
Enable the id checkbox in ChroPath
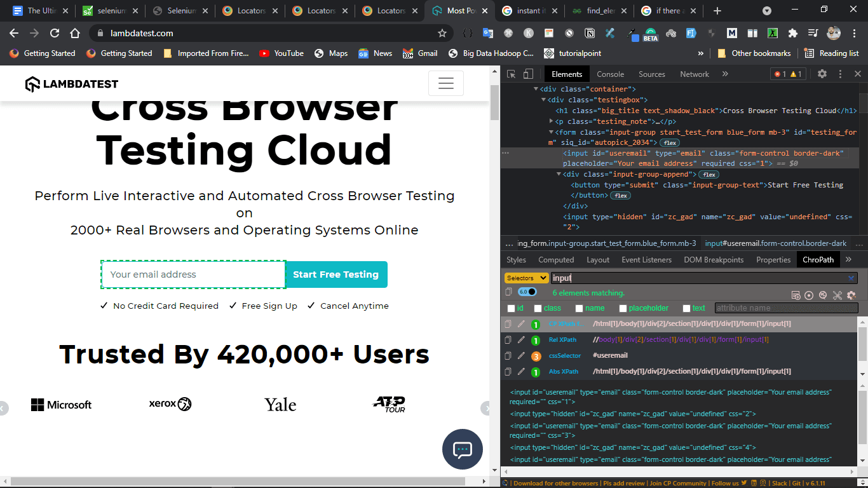pos(510,308)
